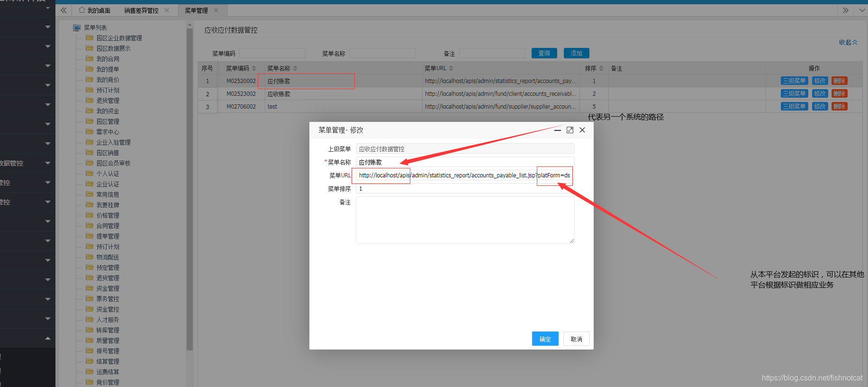Select 运费结算 in the menu tree
The width and height of the screenshot is (868, 387).
[x=108, y=372]
